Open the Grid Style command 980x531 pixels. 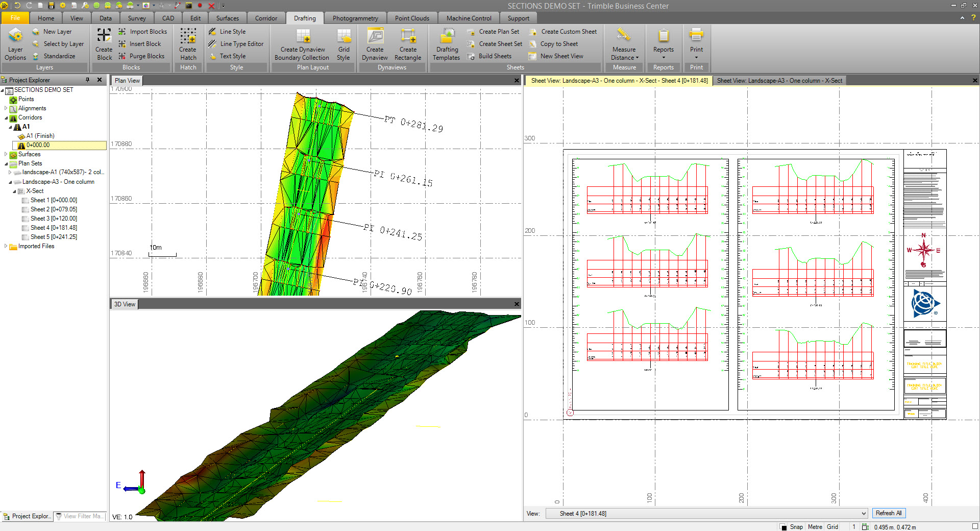click(344, 44)
